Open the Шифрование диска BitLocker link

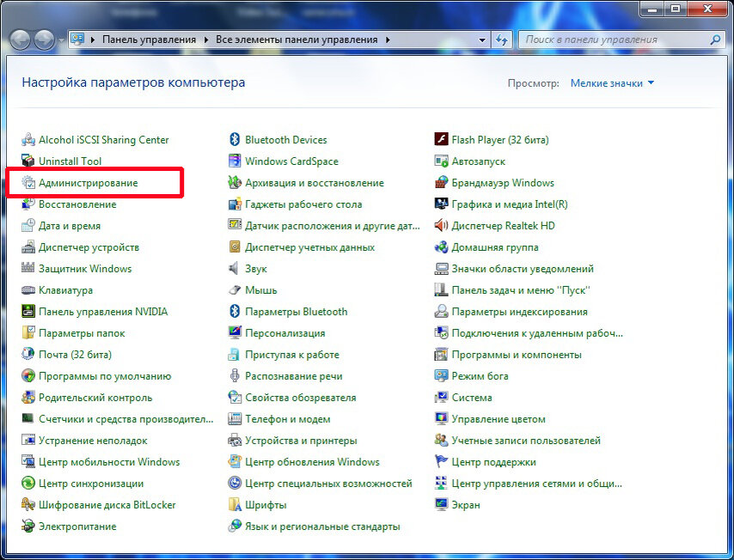pyautogui.click(x=107, y=505)
